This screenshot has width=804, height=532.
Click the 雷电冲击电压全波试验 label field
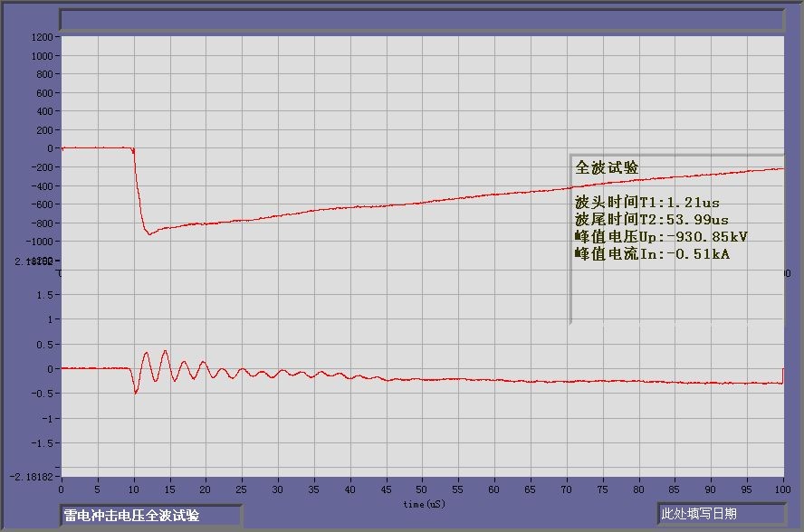pyautogui.click(x=150, y=515)
